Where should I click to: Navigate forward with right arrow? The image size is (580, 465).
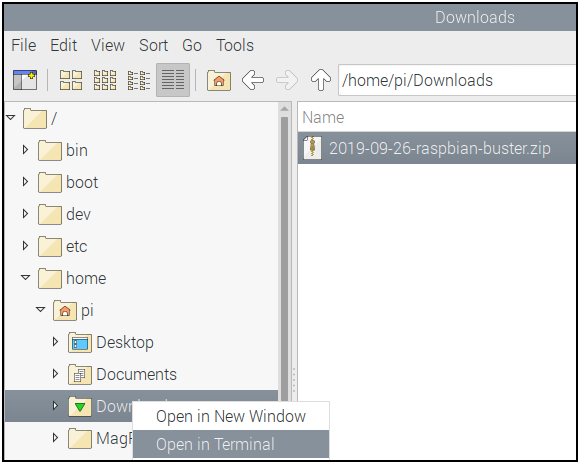coord(287,80)
